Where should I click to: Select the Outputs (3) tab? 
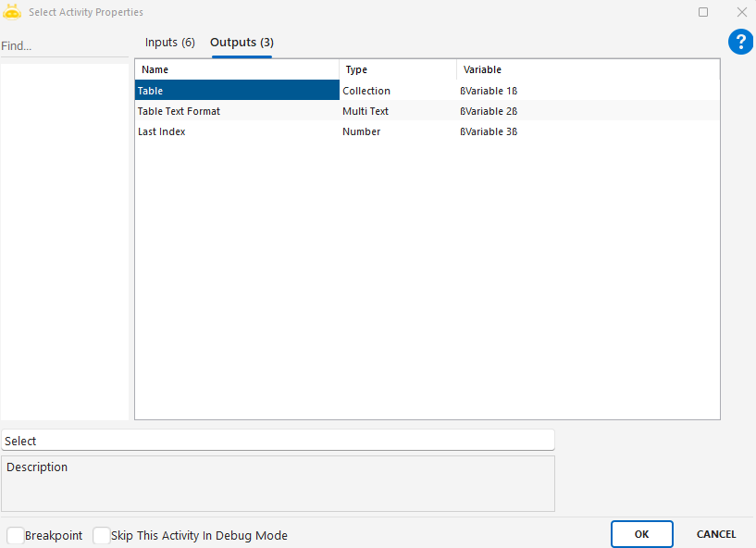coord(242,43)
